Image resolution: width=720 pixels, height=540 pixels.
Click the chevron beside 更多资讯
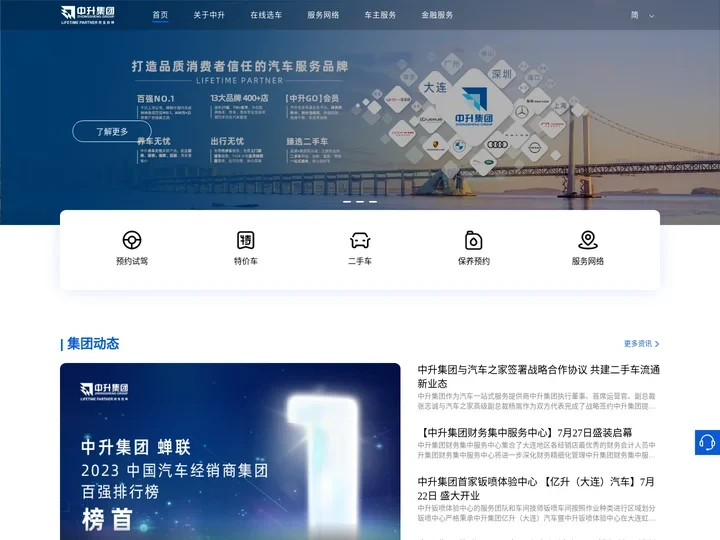[x=657, y=344]
